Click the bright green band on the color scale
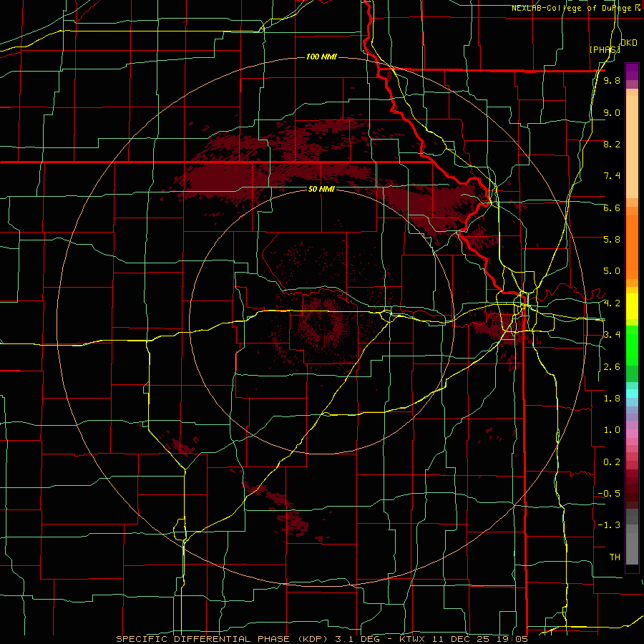The image size is (644, 644). tap(632, 346)
